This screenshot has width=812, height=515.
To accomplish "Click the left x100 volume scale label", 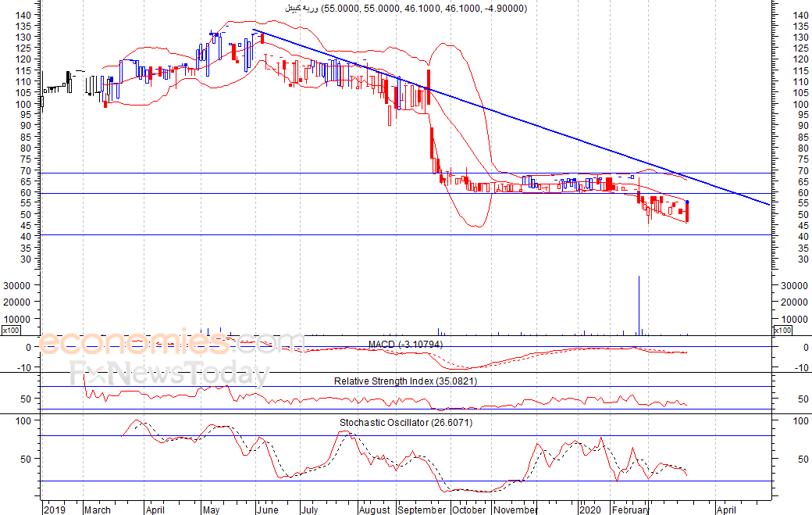I will pos(10,331).
